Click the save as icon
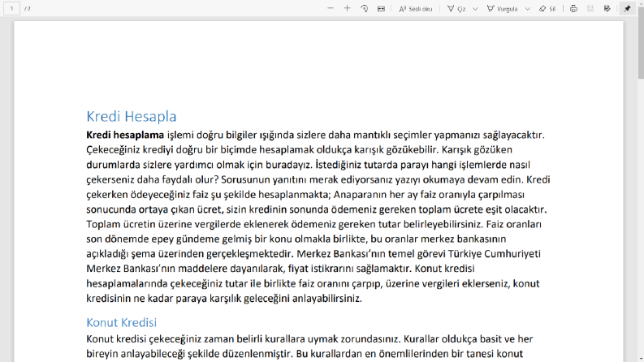Screen dimensions: 644x362 pos(607,8)
